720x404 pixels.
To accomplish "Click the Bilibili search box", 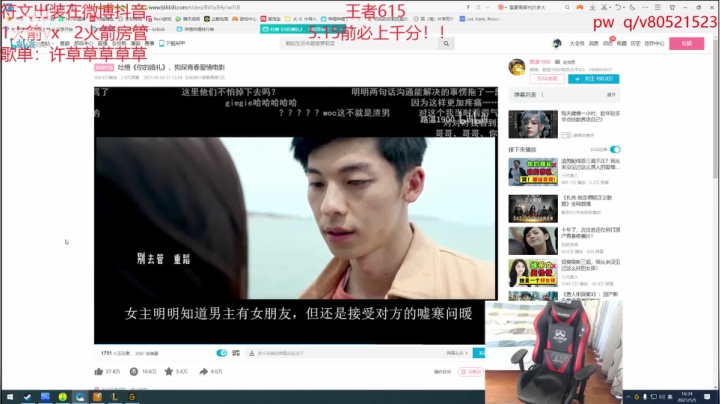I will tap(359, 44).
